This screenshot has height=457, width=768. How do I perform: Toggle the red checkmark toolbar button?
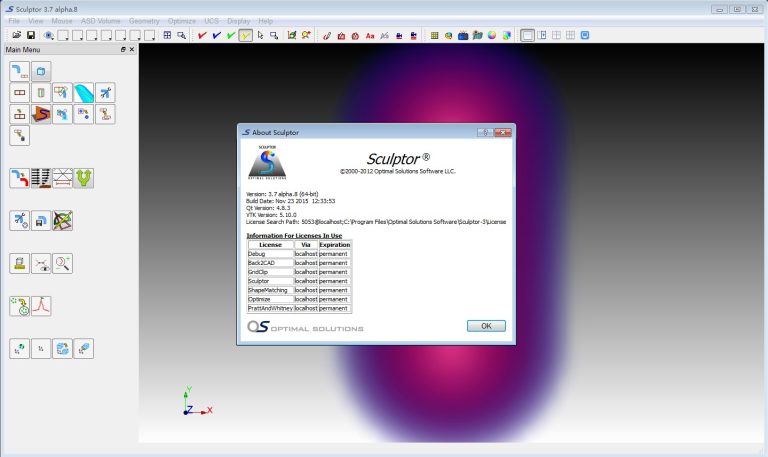coord(202,35)
